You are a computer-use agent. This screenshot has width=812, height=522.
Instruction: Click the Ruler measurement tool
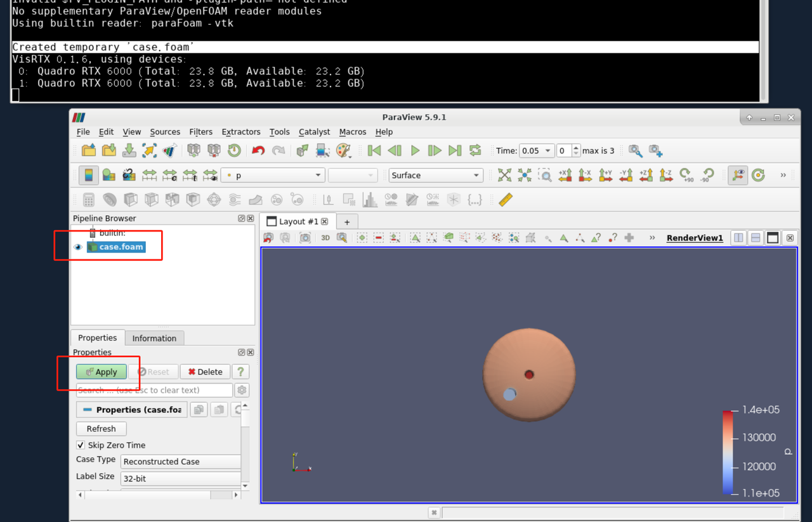pos(506,200)
